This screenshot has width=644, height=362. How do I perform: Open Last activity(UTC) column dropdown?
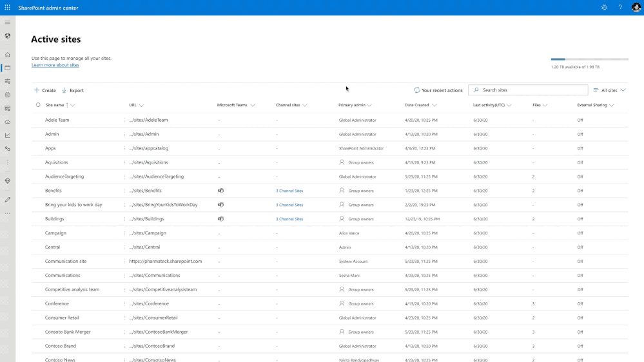tap(509, 106)
